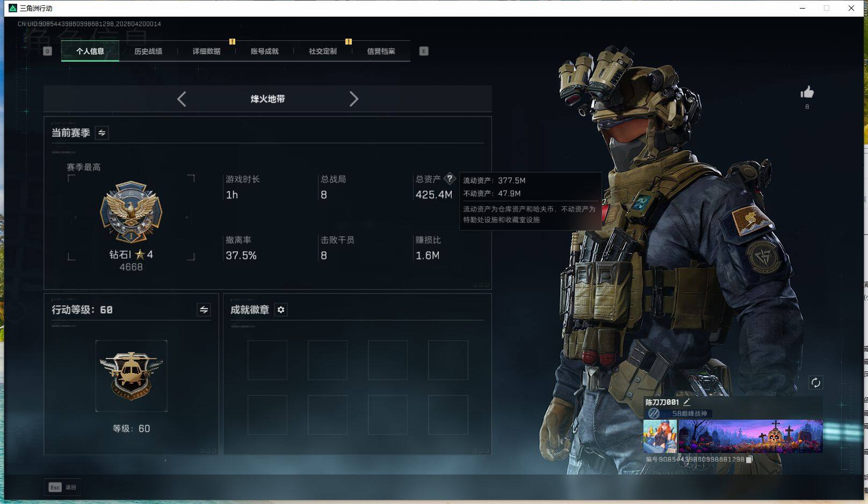
Task: Open 成就徽章 settings gear
Action: pos(281,310)
